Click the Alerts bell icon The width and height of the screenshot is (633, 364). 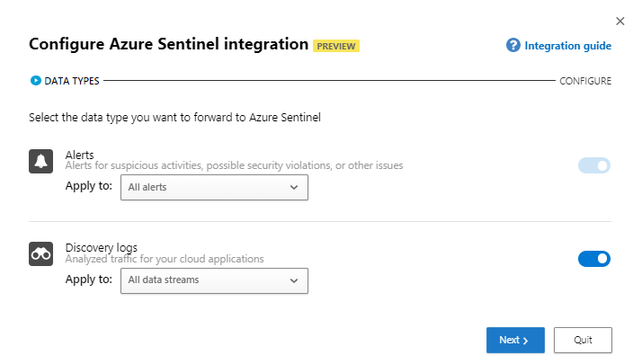tap(41, 162)
